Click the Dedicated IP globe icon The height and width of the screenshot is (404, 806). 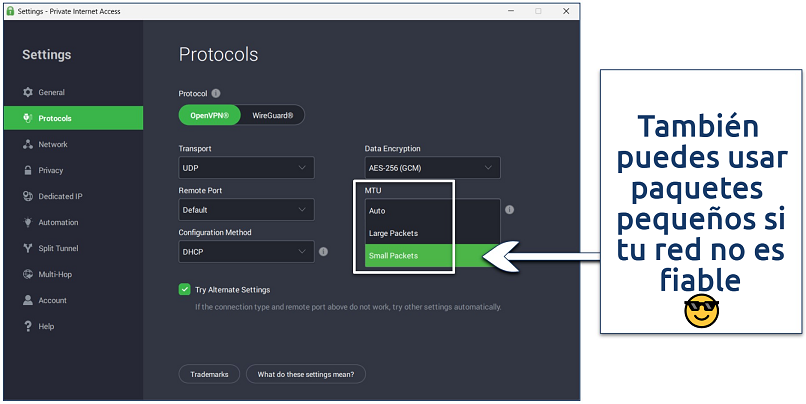click(28, 196)
